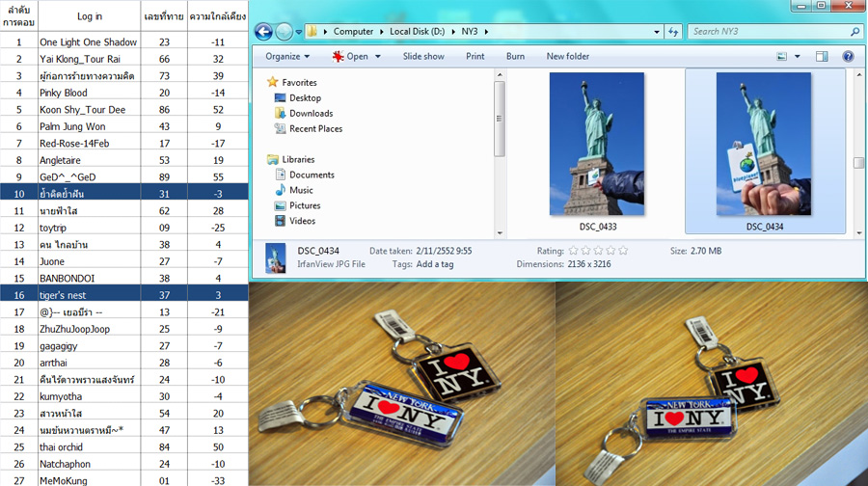Click the navigation pane scroll down arrow
The image size is (868, 486).
(x=500, y=233)
